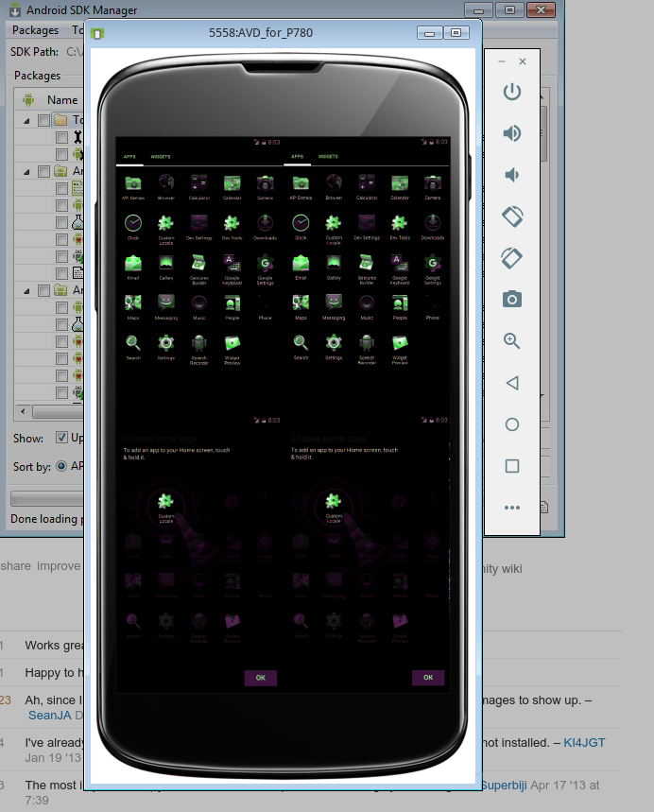Open the KI4JGT user link
654x812 pixels.
[584, 743]
